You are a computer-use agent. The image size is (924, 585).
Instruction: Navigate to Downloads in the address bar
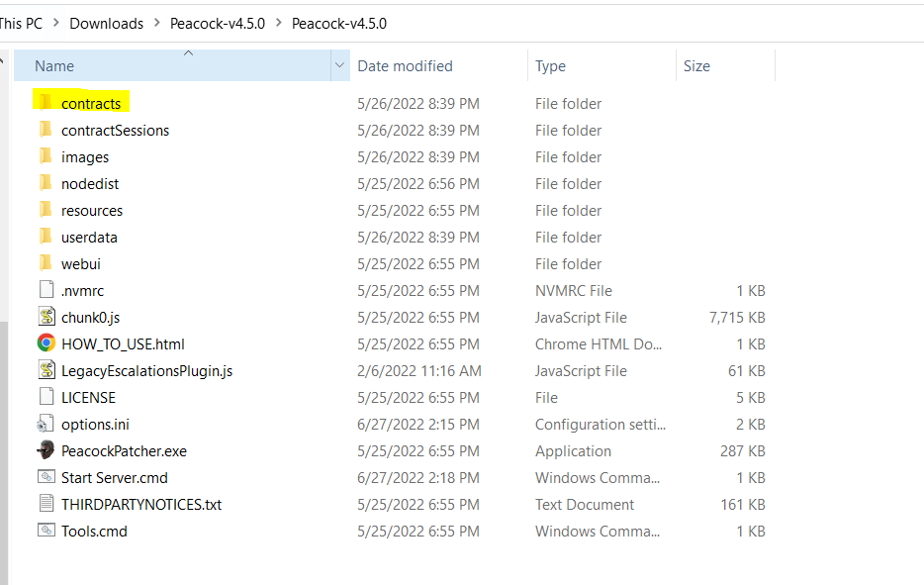coord(106,23)
